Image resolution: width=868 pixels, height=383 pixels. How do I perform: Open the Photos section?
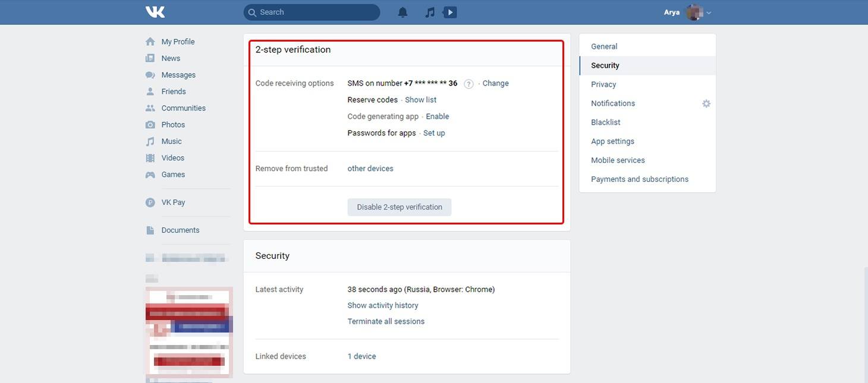click(x=173, y=125)
